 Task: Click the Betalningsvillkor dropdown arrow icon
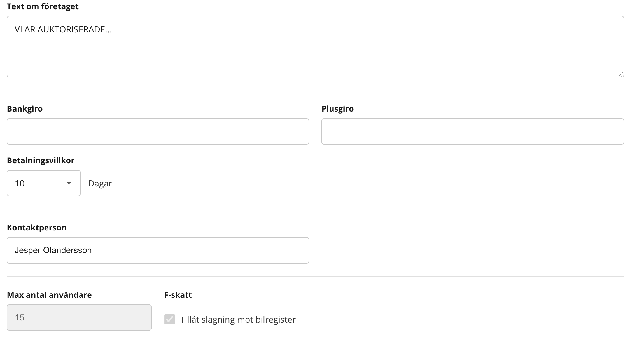coord(69,183)
